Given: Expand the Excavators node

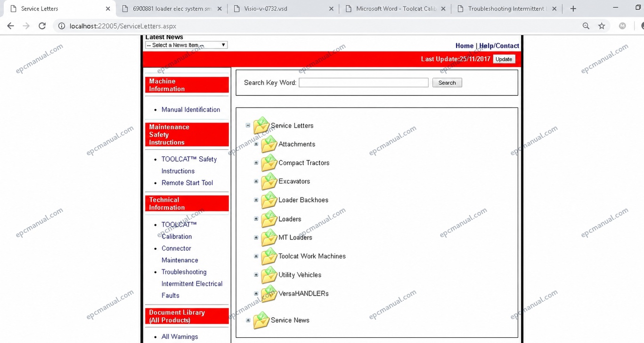Looking at the screenshot, I should (x=256, y=181).
